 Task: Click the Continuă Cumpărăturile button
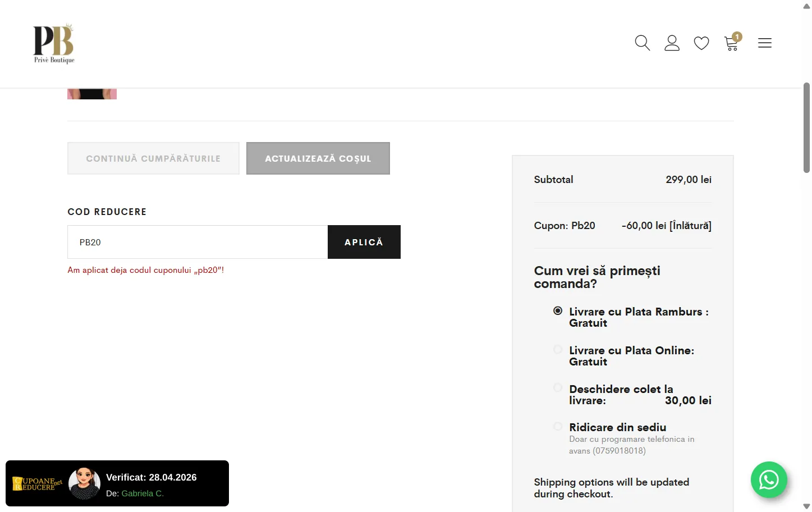click(153, 158)
